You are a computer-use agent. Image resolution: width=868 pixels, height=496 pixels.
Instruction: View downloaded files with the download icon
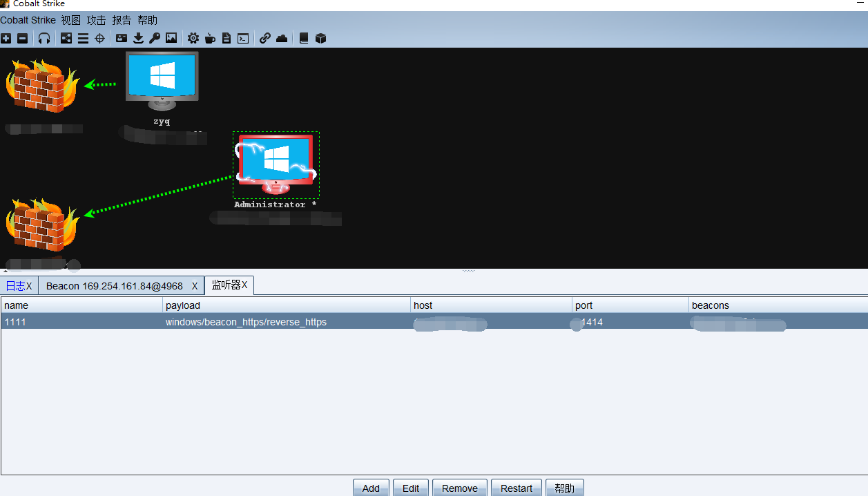pyautogui.click(x=138, y=39)
